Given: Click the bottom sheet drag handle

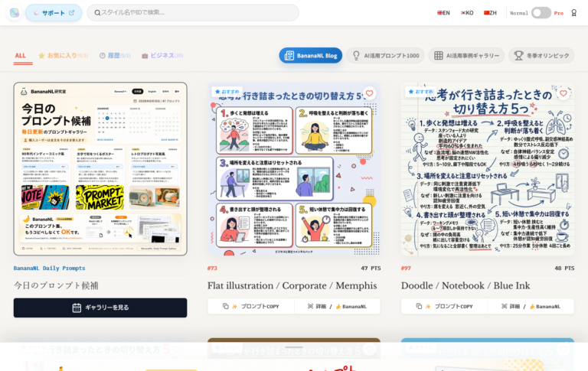Looking at the screenshot, I should [x=294, y=347].
